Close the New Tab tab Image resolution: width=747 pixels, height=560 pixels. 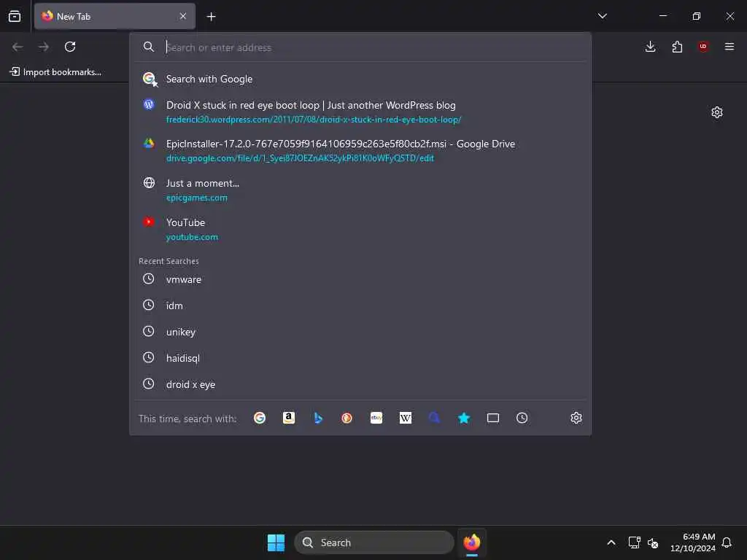183,16
